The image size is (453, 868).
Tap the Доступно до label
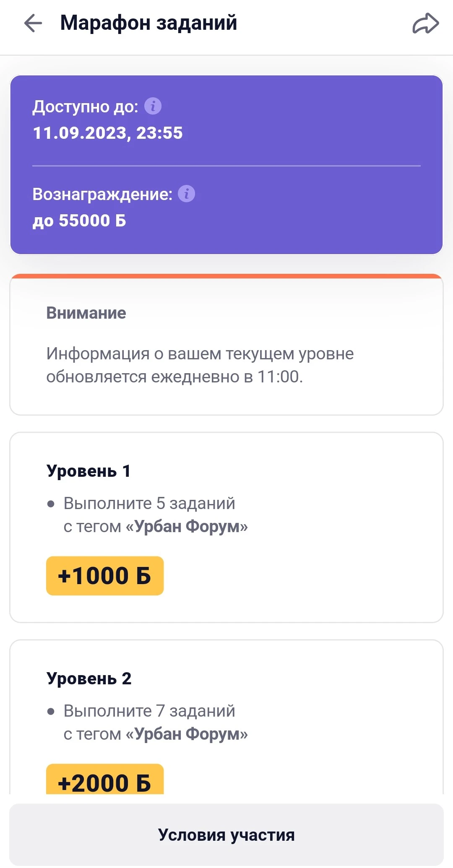click(x=86, y=107)
